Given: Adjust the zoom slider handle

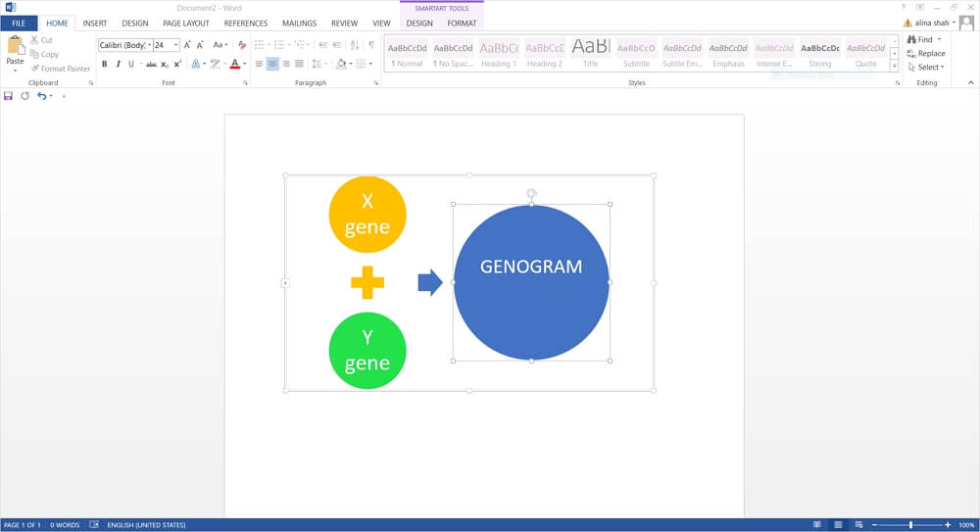Looking at the screenshot, I should 910,525.
